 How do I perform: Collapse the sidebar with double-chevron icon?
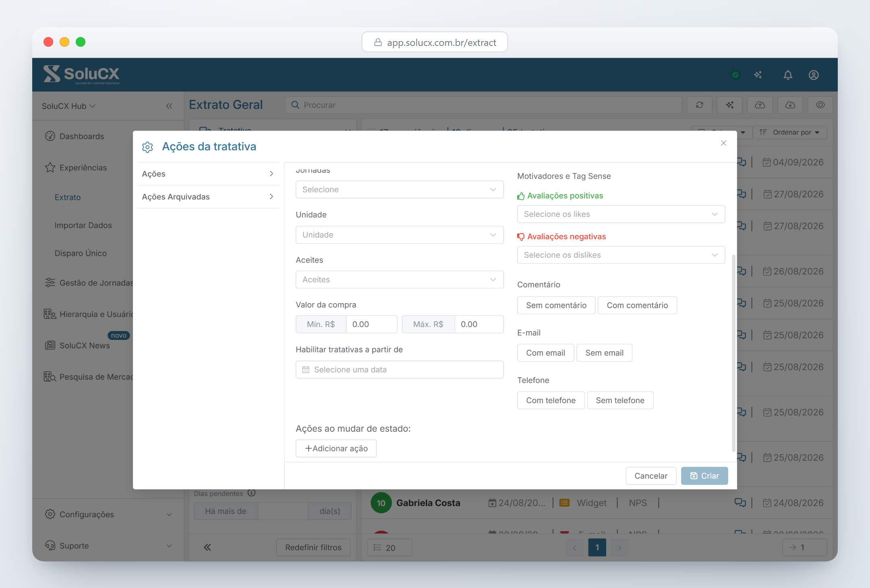point(169,106)
